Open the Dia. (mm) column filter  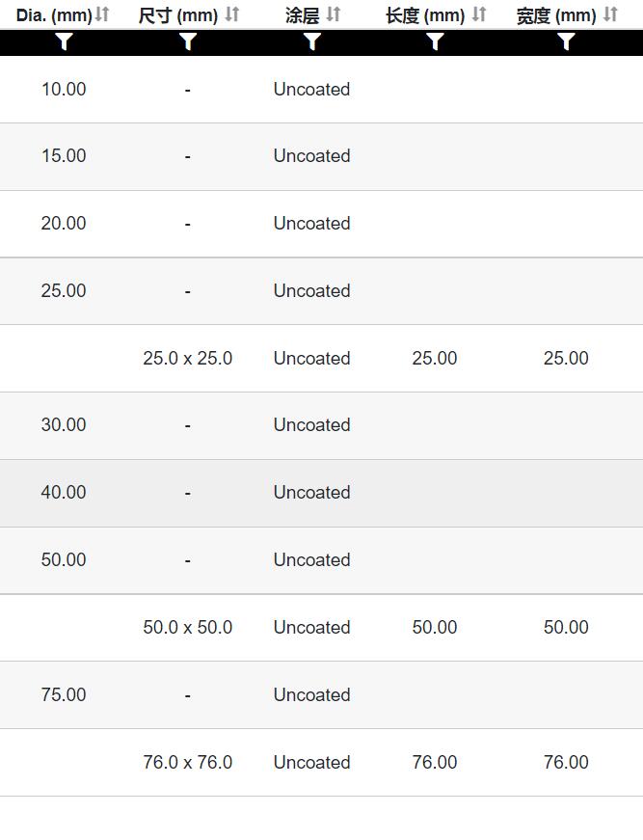(x=64, y=41)
